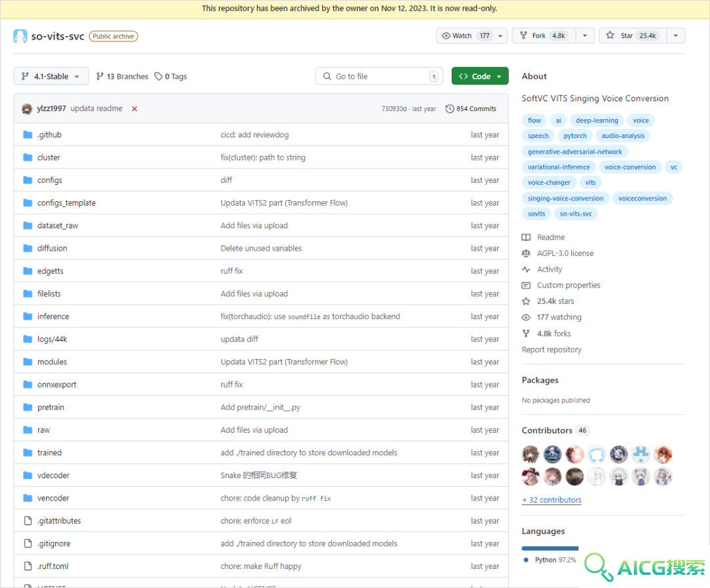
Task: Click the star icon beside 25.4k stars
Action: (526, 301)
